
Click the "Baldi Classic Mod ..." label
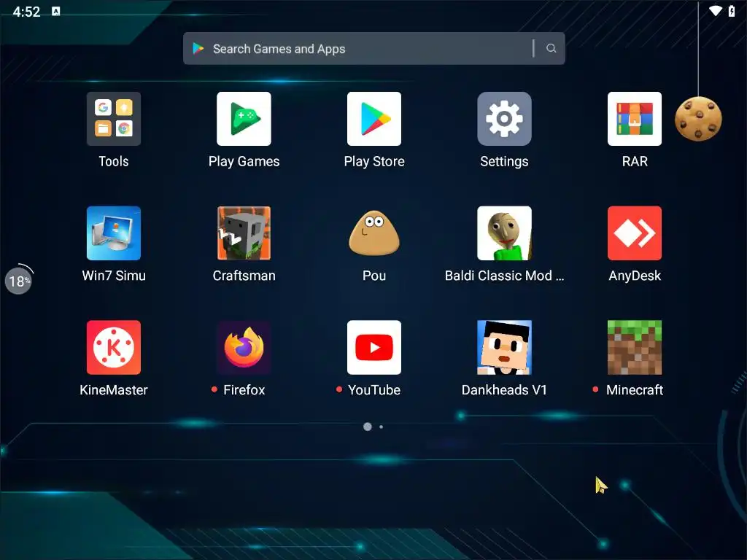[504, 276]
